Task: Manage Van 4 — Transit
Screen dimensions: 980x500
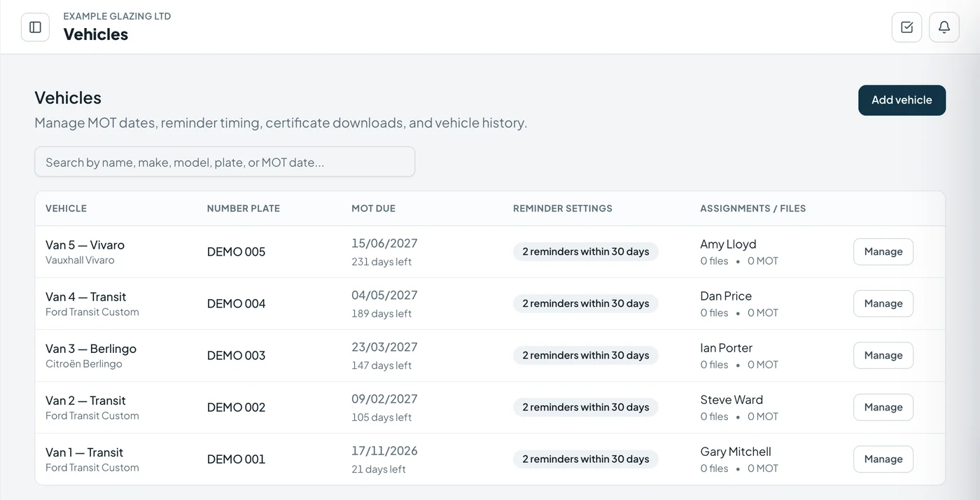Action: [883, 303]
